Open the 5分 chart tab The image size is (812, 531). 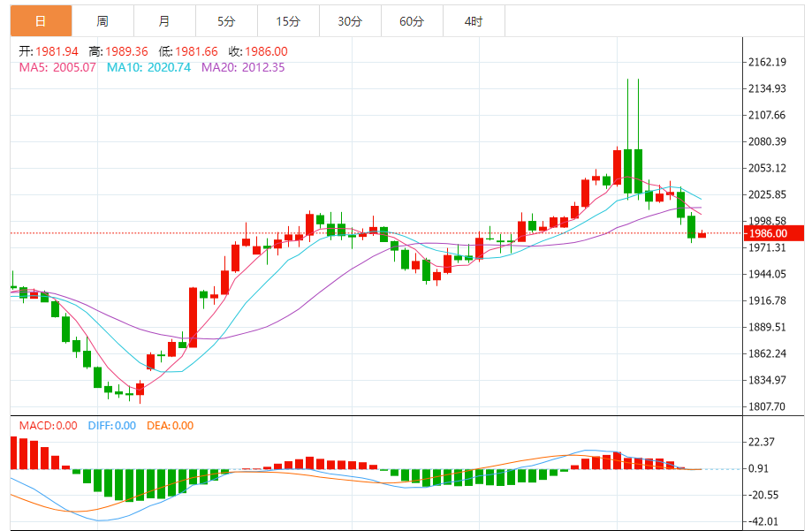pos(226,21)
